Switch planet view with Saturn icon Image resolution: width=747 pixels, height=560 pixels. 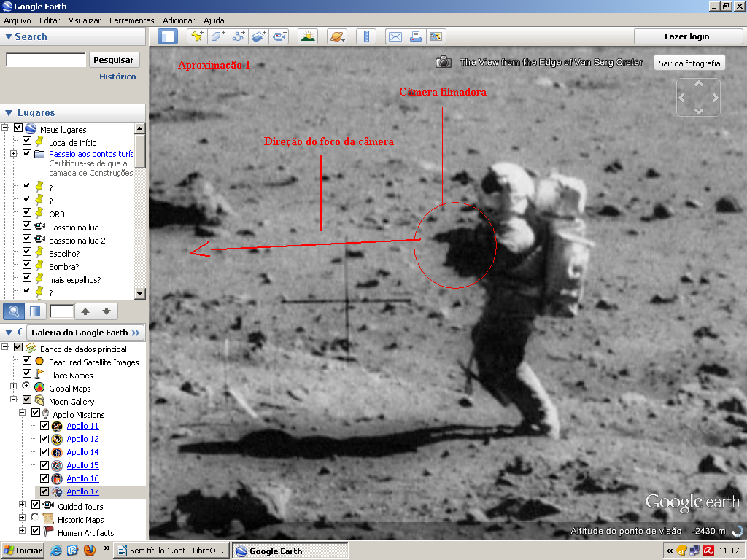[x=337, y=36]
